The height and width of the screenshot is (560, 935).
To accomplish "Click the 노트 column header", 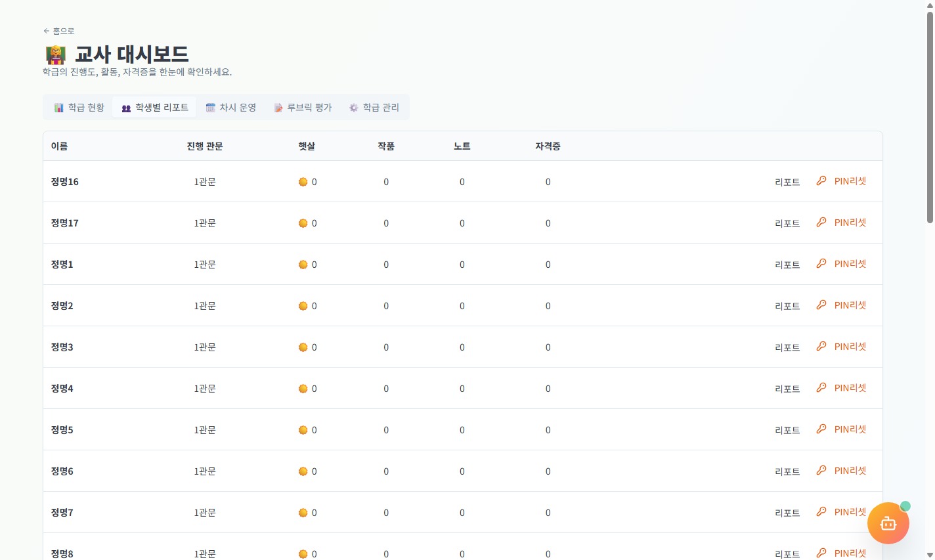I will coord(462,146).
